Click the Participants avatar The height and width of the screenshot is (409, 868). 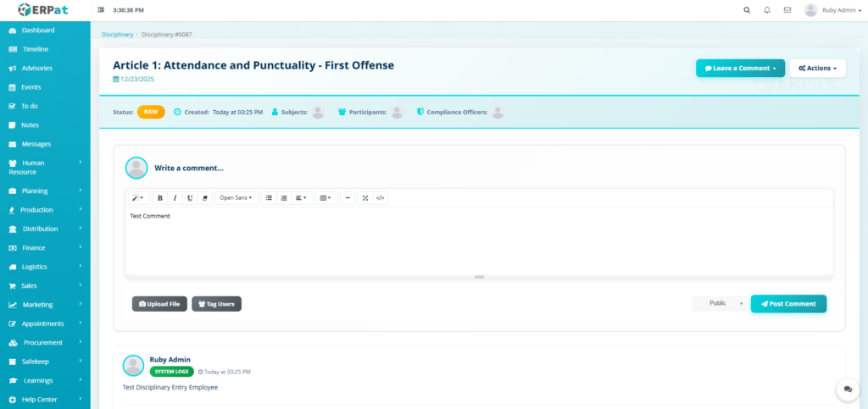[397, 112]
